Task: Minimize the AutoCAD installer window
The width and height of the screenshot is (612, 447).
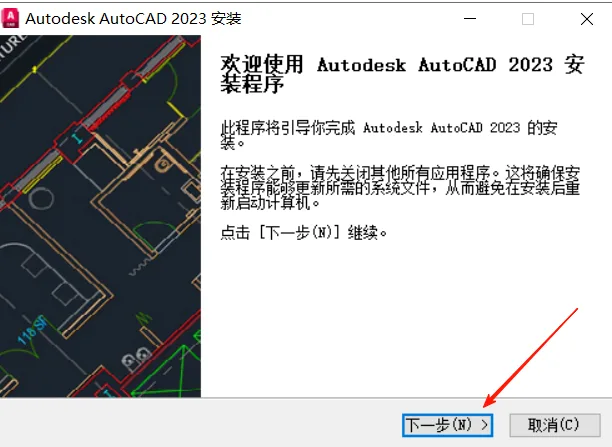Action: 470,19
